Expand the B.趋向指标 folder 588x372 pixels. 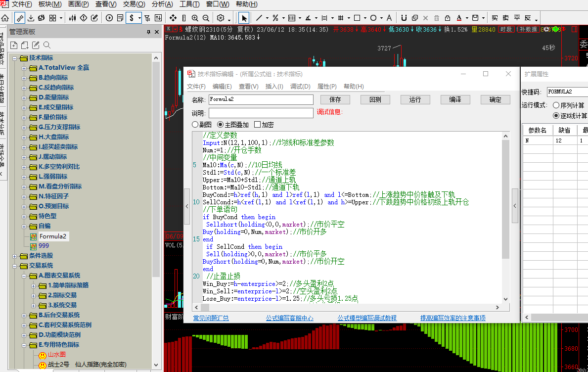click(24, 78)
